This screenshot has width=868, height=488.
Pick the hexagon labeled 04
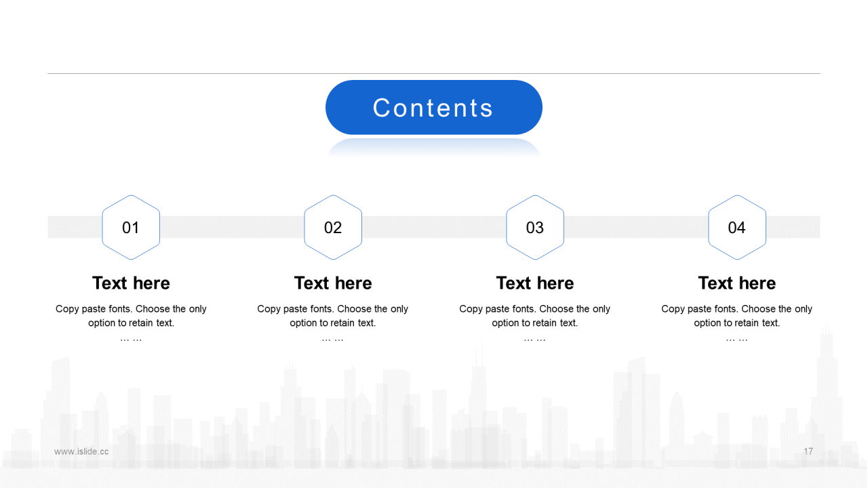click(736, 228)
